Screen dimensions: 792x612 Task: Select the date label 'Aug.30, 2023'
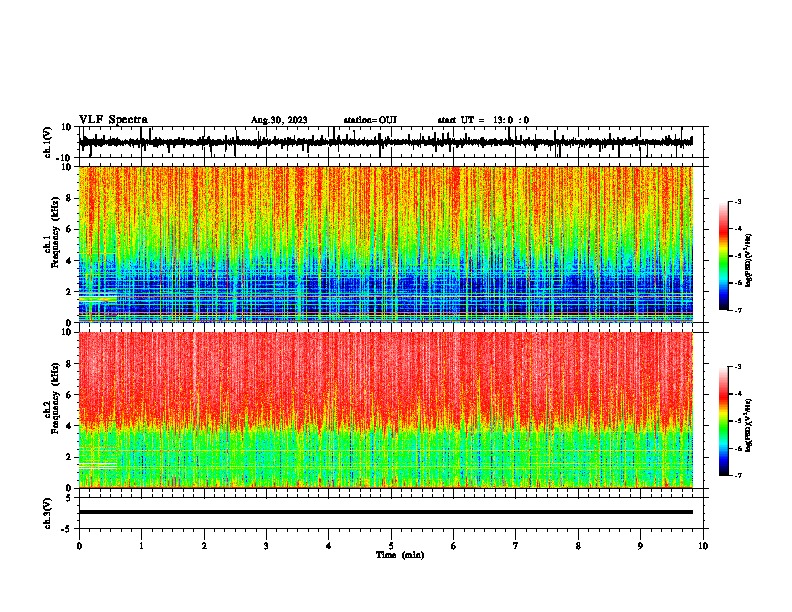point(279,120)
